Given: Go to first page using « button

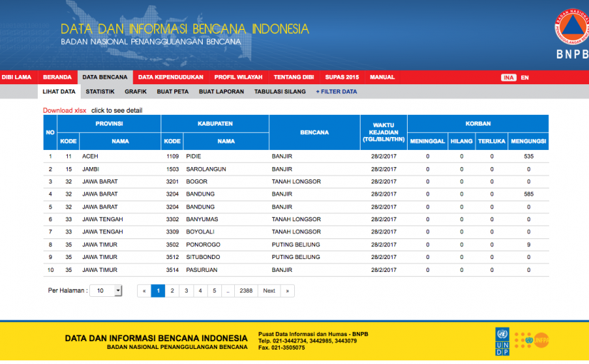Looking at the screenshot, I should tap(144, 290).
